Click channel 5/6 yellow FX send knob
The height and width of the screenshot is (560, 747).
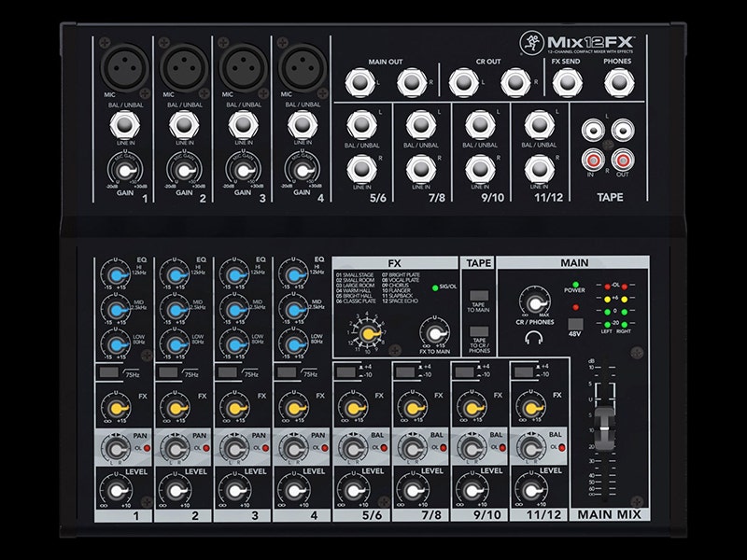pyautogui.click(x=353, y=409)
